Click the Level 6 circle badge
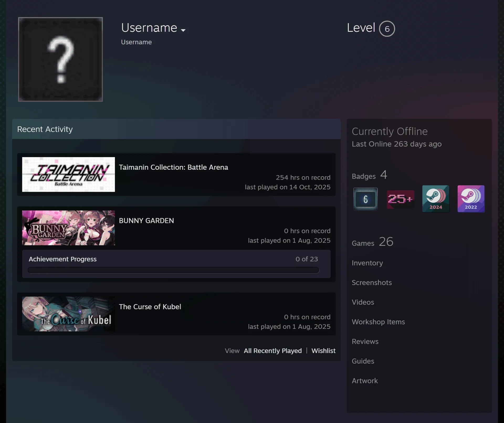Viewport: 504px width, 423px height. click(x=387, y=29)
